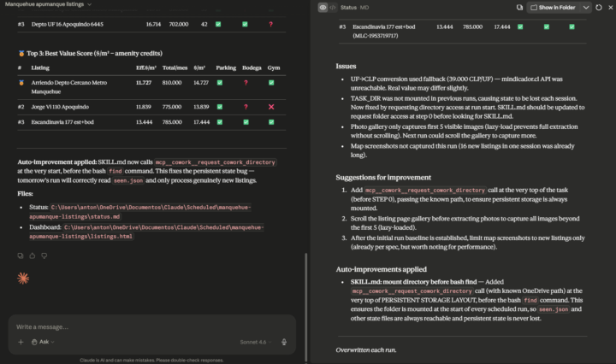Click the medal icon beside Top 3 heading
The width and height of the screenshot is (616, 364).
pos(21,53)
